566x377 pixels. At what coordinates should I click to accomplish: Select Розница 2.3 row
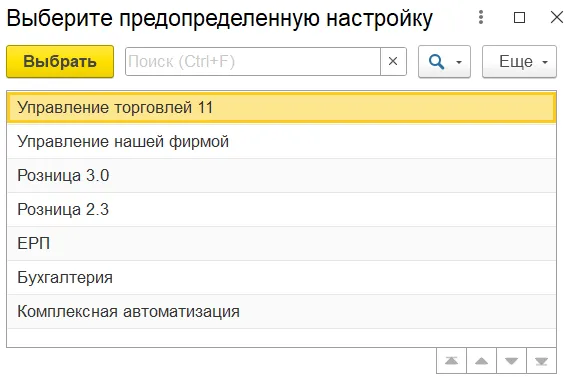[282, 209]
